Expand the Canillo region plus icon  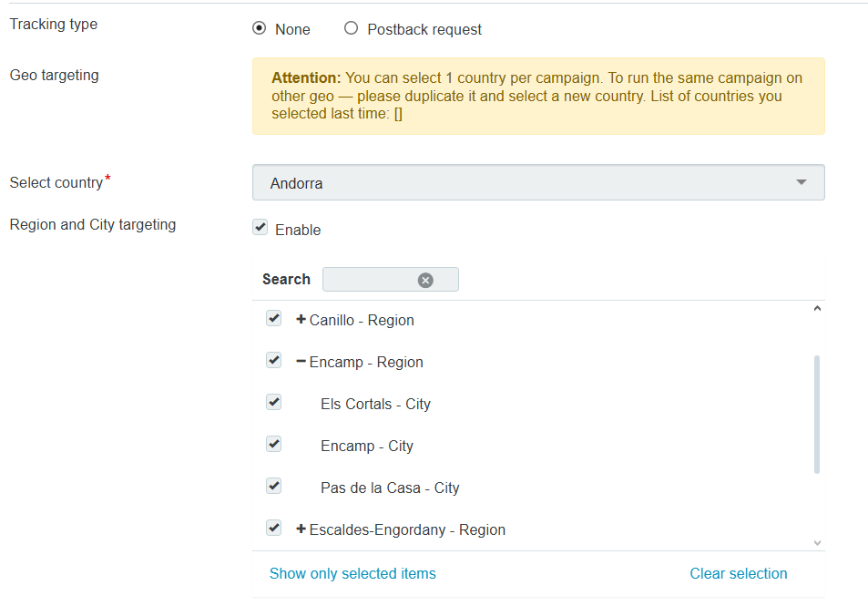(x=301, y=320)
